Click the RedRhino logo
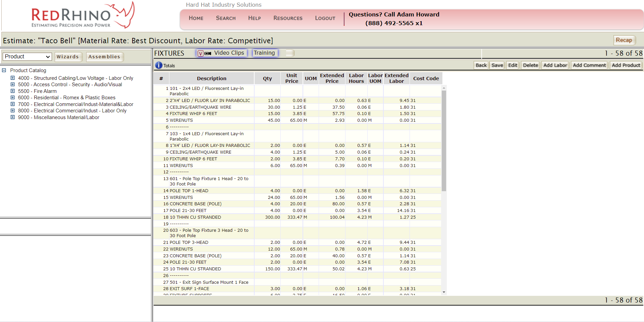The image size is (644, 322). (82, 15)
